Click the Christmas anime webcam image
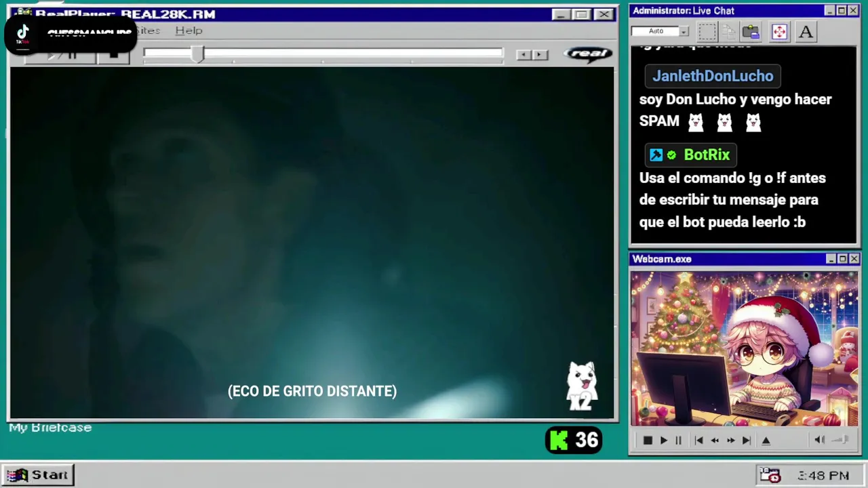Viewport: 868px width, 488px height. pos(744,348)
